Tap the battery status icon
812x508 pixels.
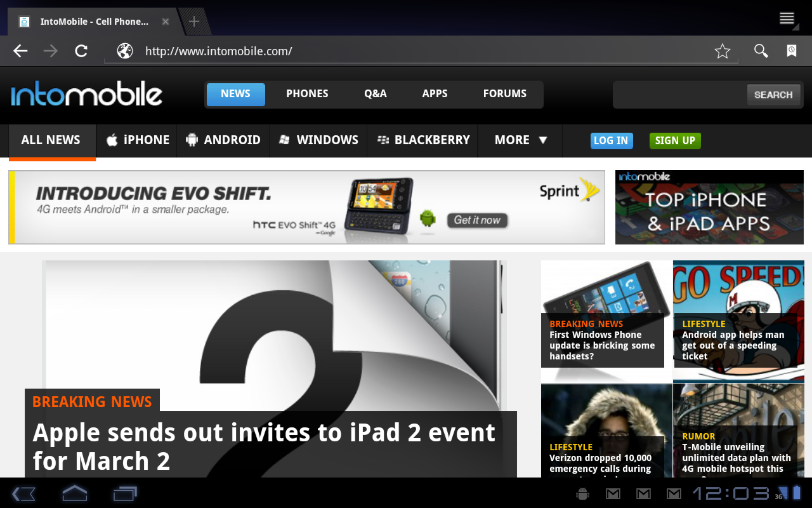(797, 493)
